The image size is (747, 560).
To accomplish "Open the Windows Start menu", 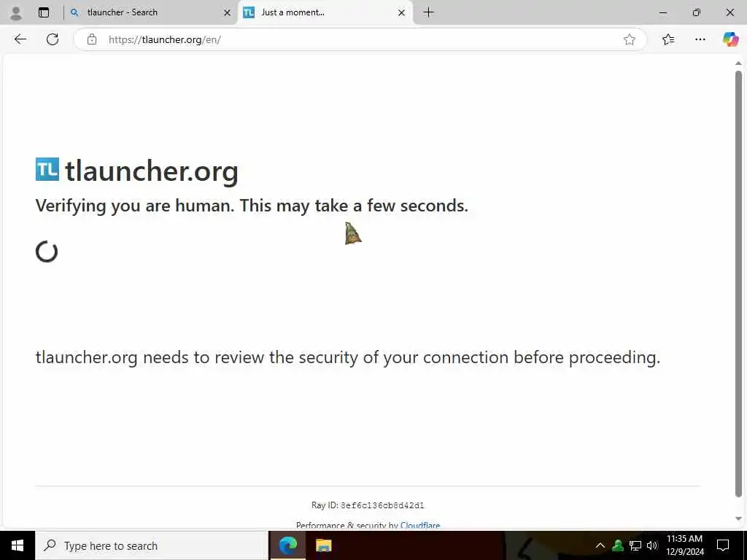I will coord(18,545).
